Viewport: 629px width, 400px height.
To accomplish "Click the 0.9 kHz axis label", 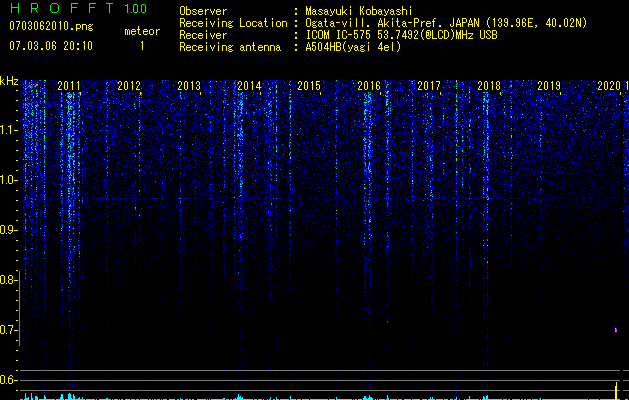I will click(8, 230).
